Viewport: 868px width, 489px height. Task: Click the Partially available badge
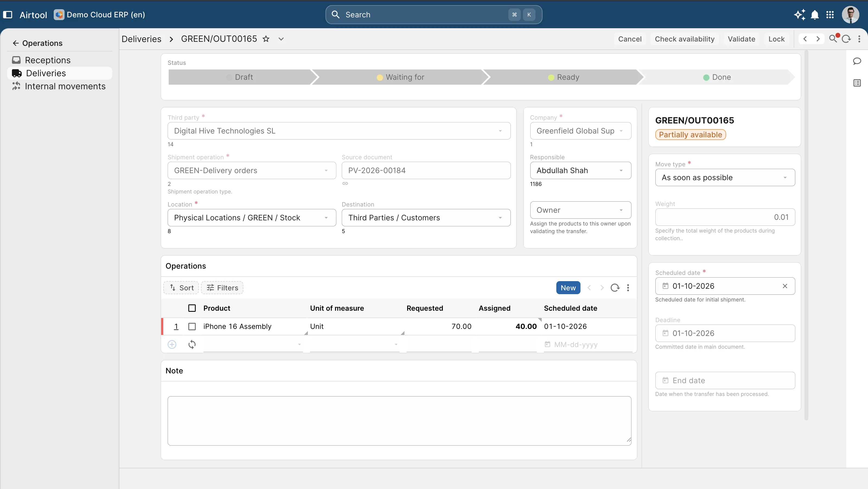(690, 135)
